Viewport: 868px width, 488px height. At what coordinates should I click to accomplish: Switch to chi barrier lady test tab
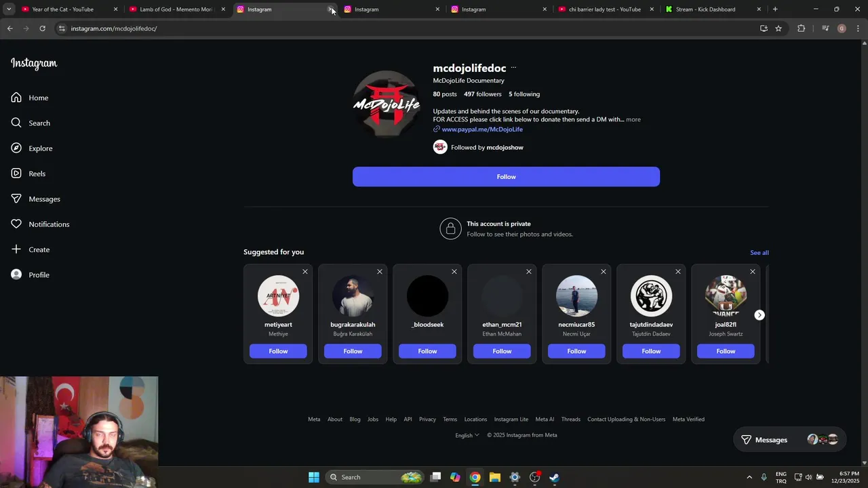tap(605, 9)
